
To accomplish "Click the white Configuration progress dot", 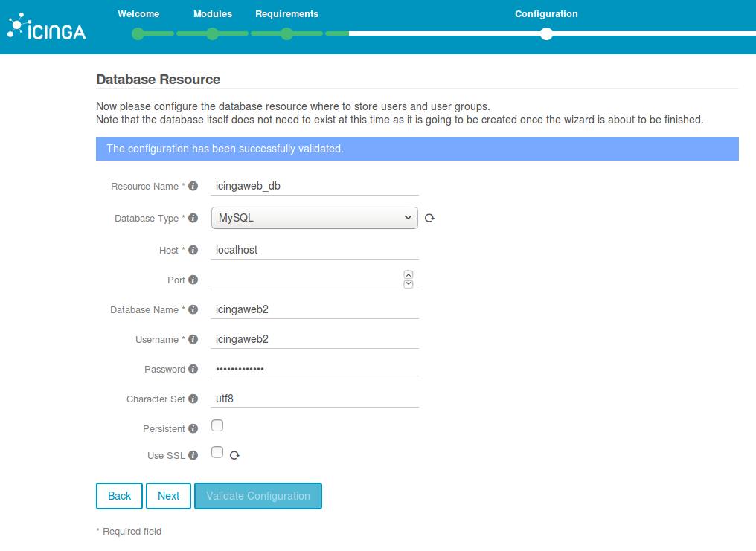I will [x=546, y=33].
